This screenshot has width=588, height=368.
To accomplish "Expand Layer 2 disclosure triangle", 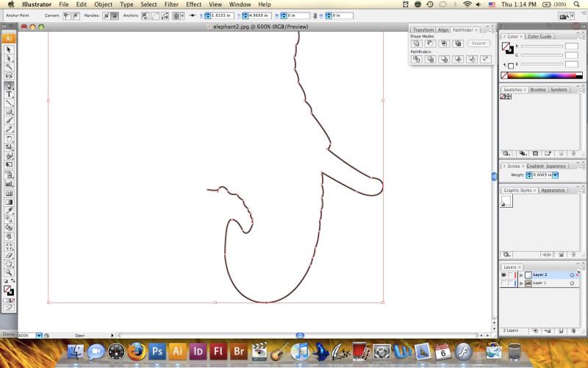I will pos(520,275).
